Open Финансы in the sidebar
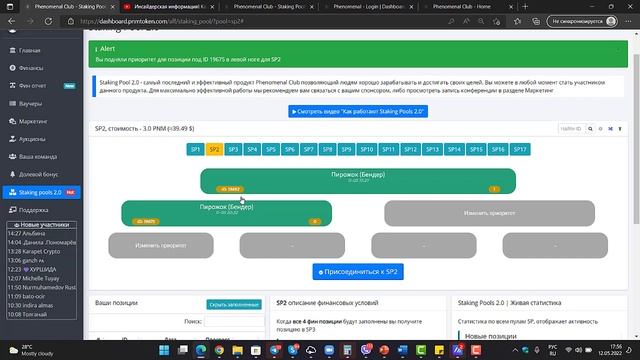Screen dimensions: 640x360 pos(31,68)
